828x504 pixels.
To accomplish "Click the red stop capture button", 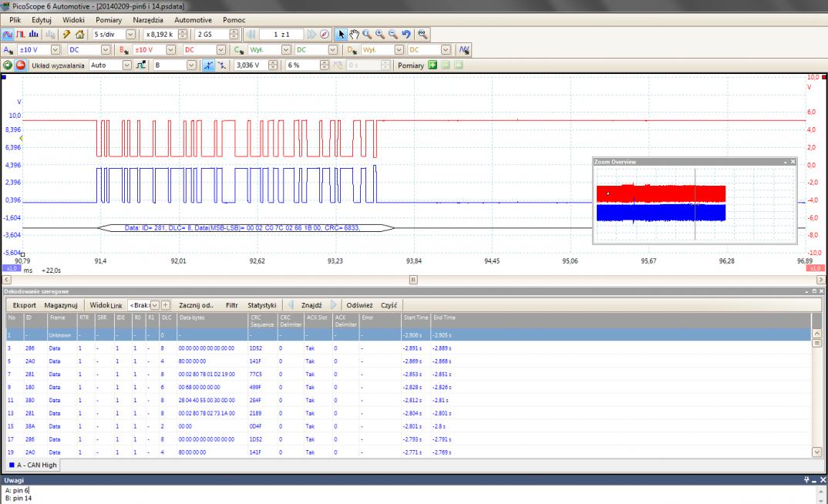I will tap(21, 66).
